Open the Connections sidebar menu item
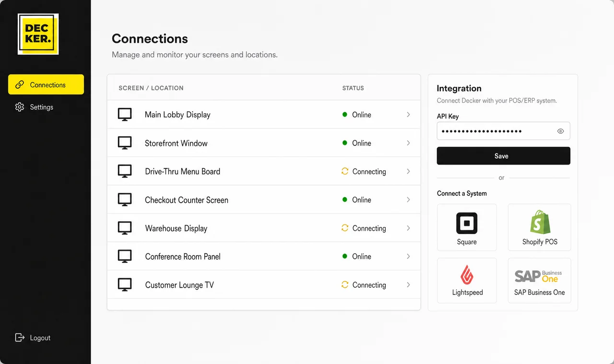Viewport: 614px width, 364px height. point(46,84)
